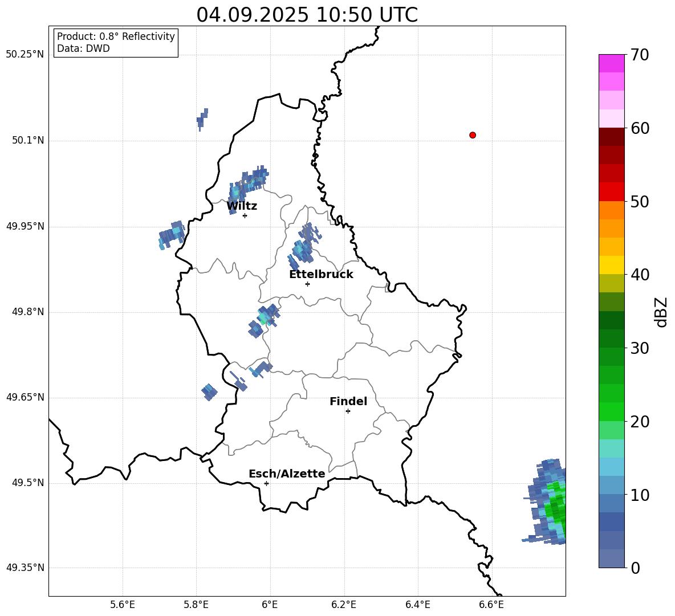Image resolution: width=675 pixels, height=616 pixels.
Task: Click the 49.95°N latitude tick label
Action: click(25, 226)
